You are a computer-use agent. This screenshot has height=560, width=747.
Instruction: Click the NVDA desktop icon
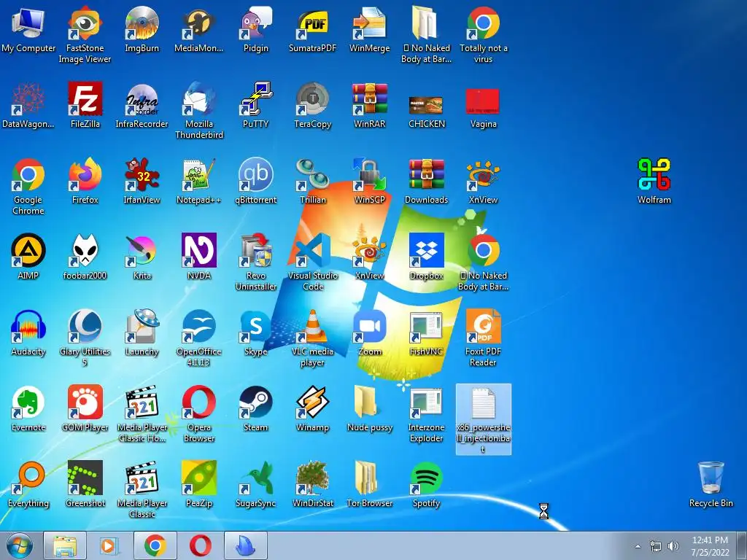click(198, 257)
